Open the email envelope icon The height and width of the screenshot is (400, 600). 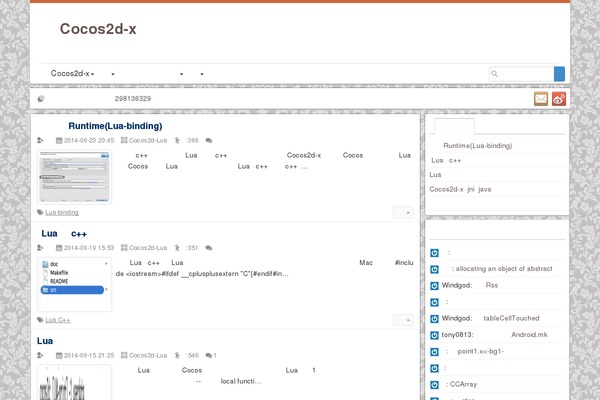pos(541,99)
